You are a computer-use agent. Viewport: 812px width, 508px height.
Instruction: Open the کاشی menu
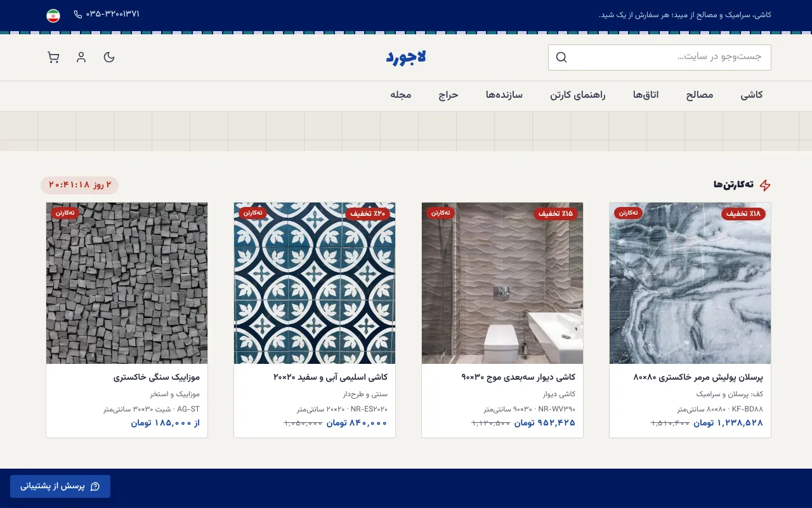(752, 95)
